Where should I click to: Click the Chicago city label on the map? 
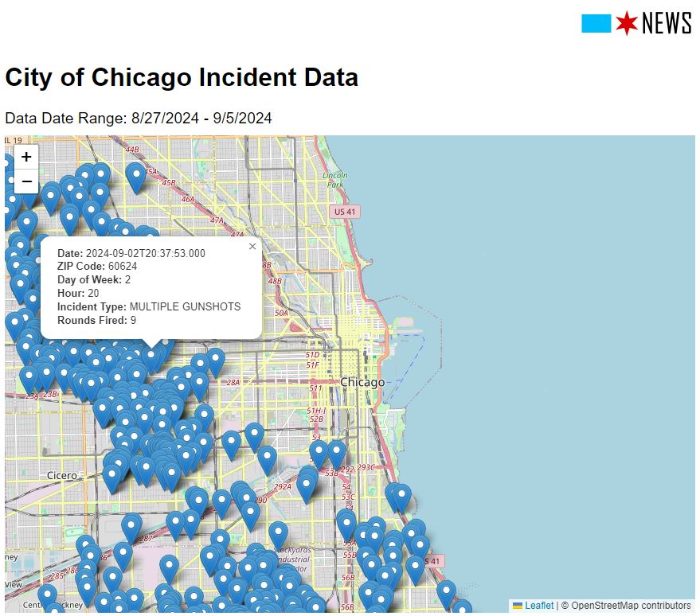(x=363, y=383)
